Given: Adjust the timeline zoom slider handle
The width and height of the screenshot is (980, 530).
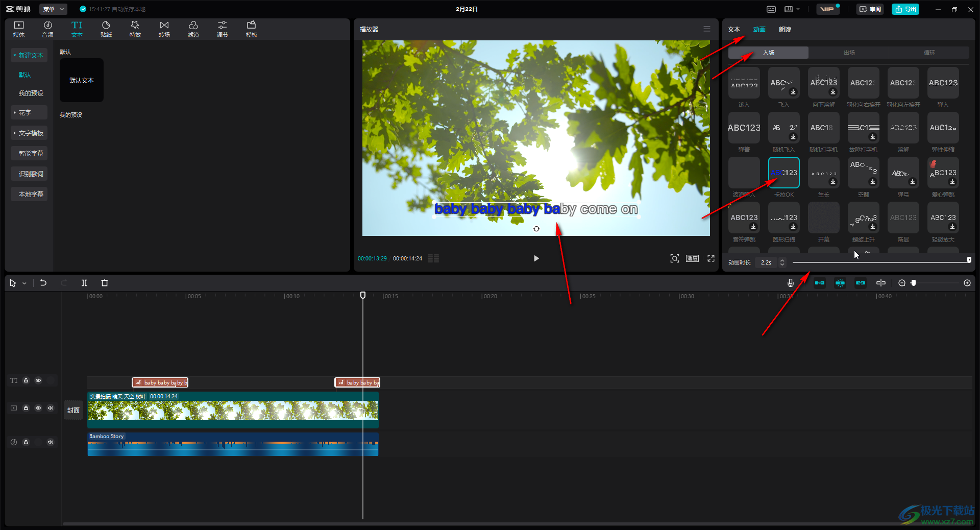Looking at the screenshot, I should click(914, 283).
